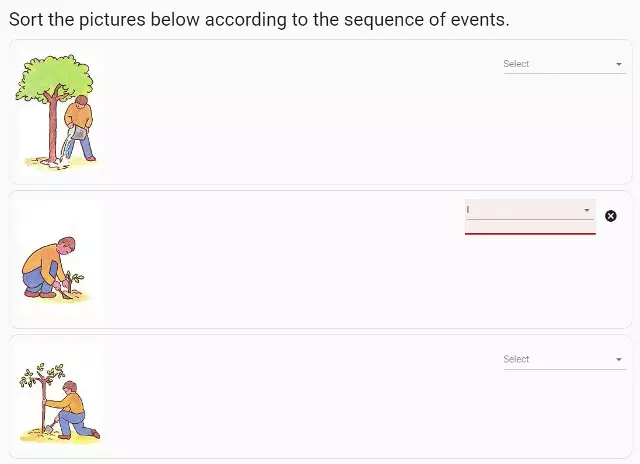
Task: Click the water bucket in the first picture
Action: (78, 133)
